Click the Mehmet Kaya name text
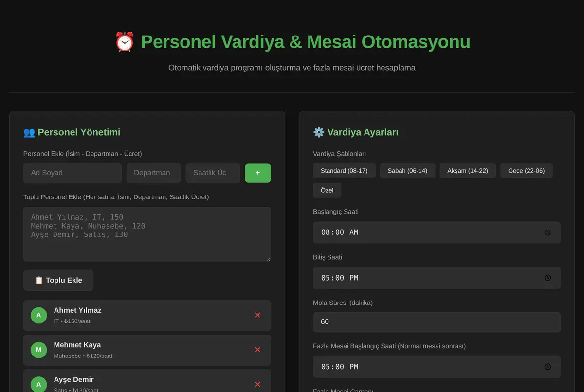 pos(77,345)
